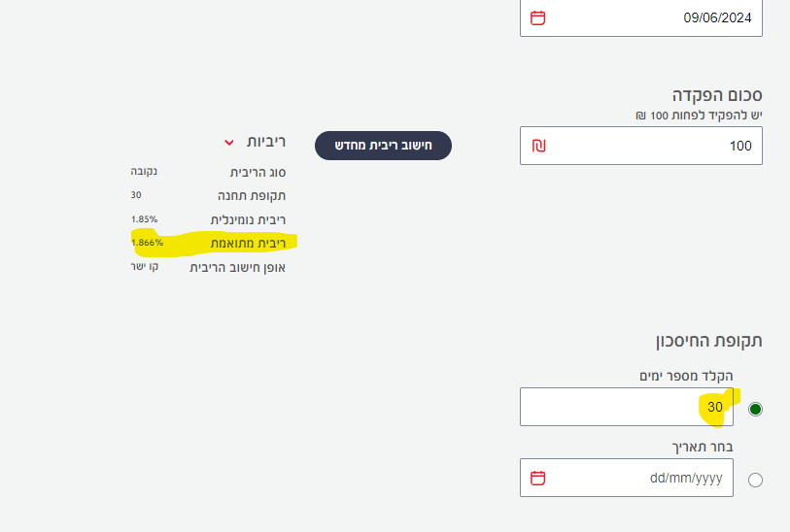Select the 'בחר תאריך' radio button
790x532 pixels.
coord(756,480)
